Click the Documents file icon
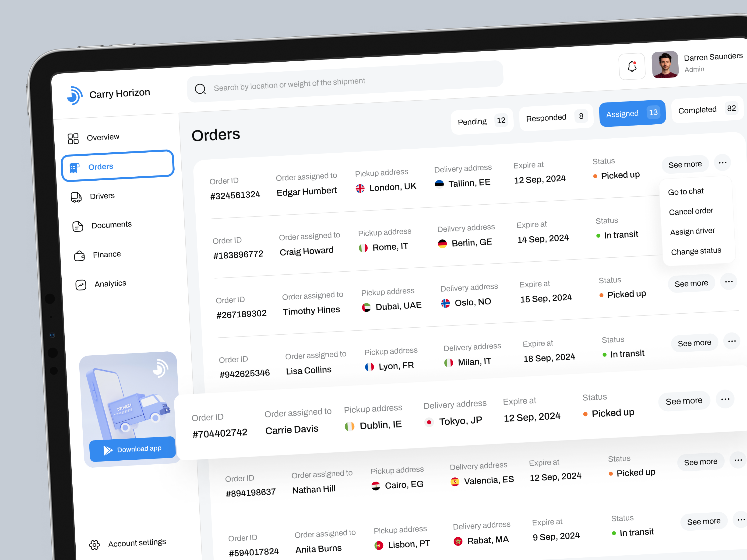747x560 pixels. point(78,226)
